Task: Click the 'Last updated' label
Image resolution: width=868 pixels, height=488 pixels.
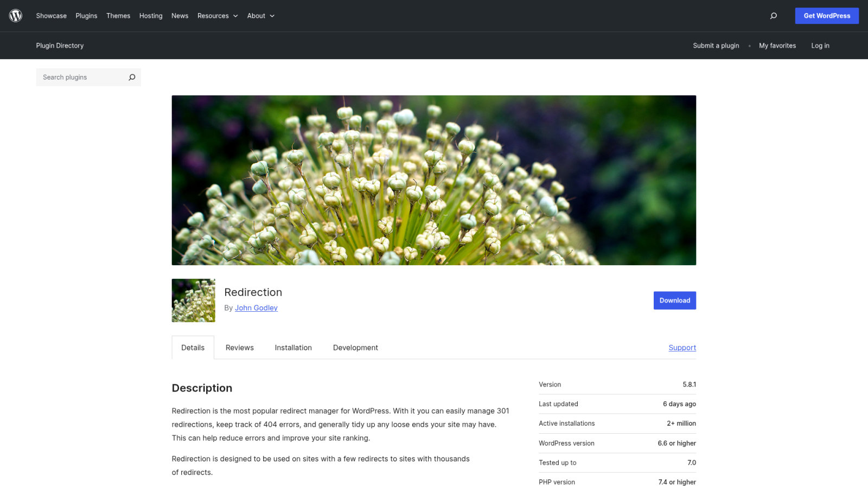Action: [x=559, y=404]
